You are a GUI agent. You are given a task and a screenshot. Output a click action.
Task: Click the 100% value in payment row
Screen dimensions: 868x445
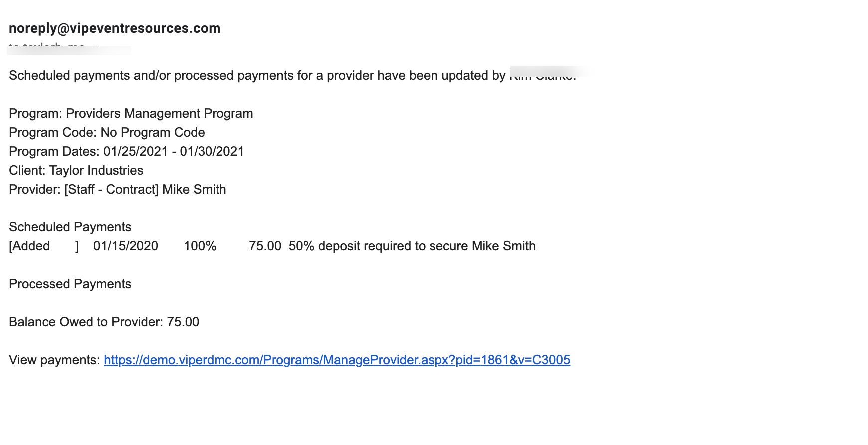point(200,246)
